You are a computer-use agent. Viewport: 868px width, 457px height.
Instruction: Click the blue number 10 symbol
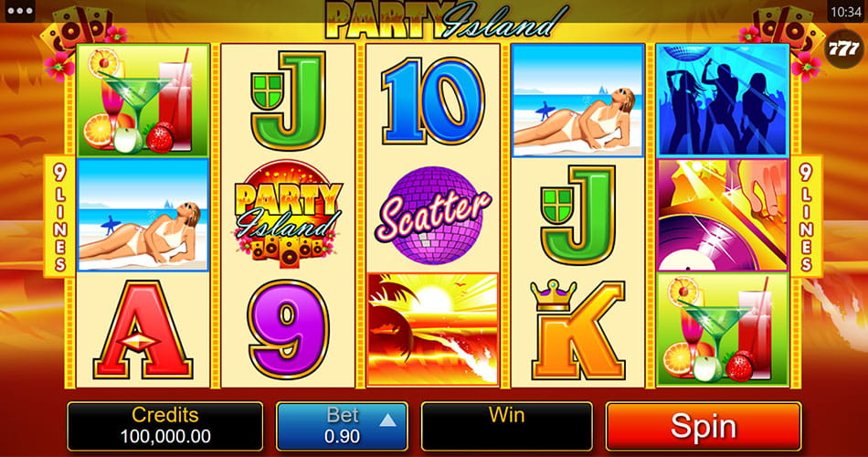click(x=433, y=101)
